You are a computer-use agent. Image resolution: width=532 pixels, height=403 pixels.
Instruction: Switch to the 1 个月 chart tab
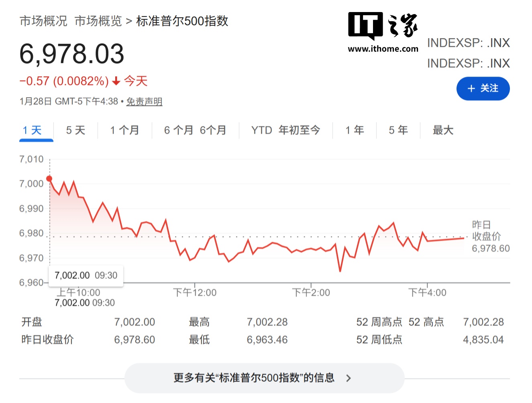[124, 130]
